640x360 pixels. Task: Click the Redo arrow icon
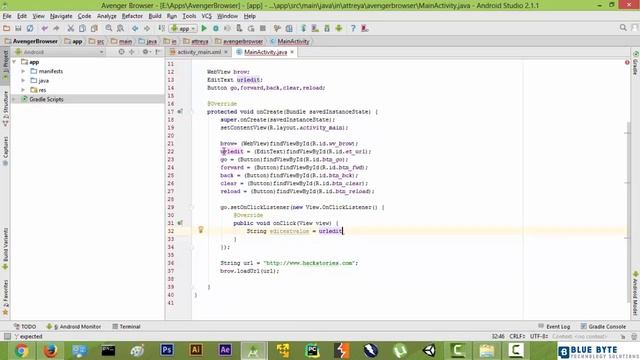tap(56, 28)
